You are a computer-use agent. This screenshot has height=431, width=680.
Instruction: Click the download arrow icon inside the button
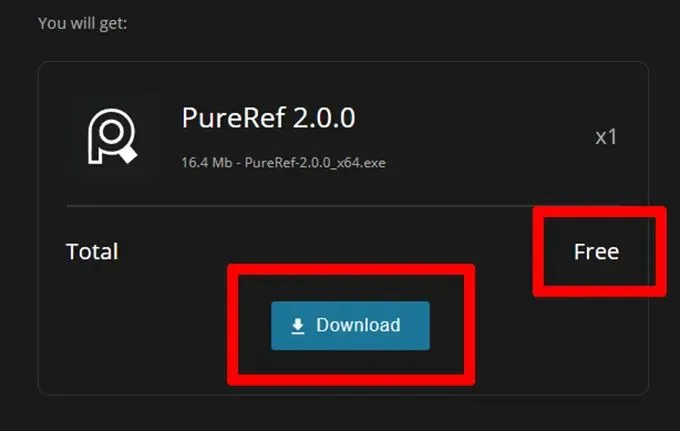298,326
